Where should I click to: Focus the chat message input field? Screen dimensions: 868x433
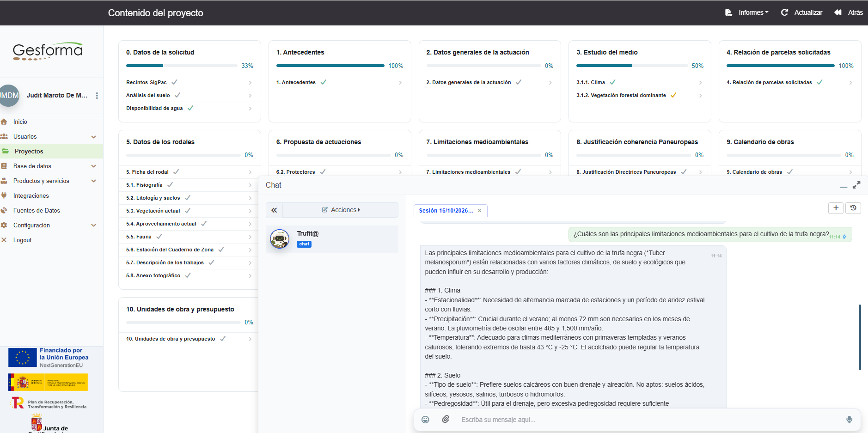pos(649,420)
